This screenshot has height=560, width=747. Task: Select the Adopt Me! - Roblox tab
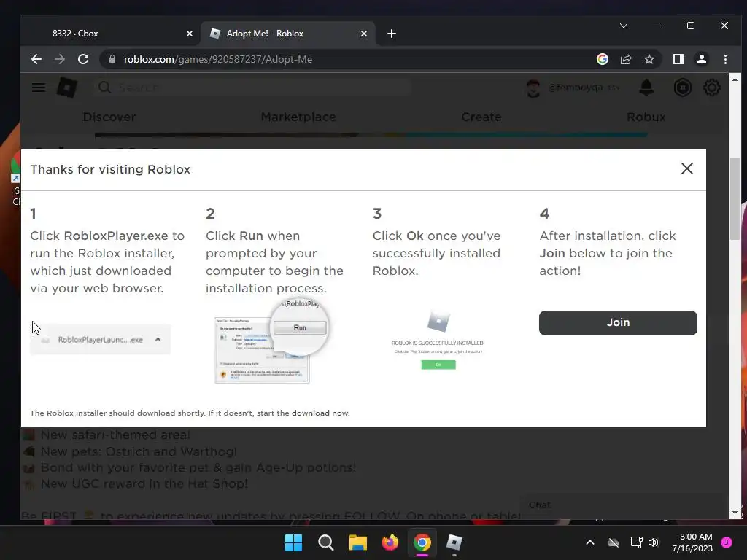288,34
